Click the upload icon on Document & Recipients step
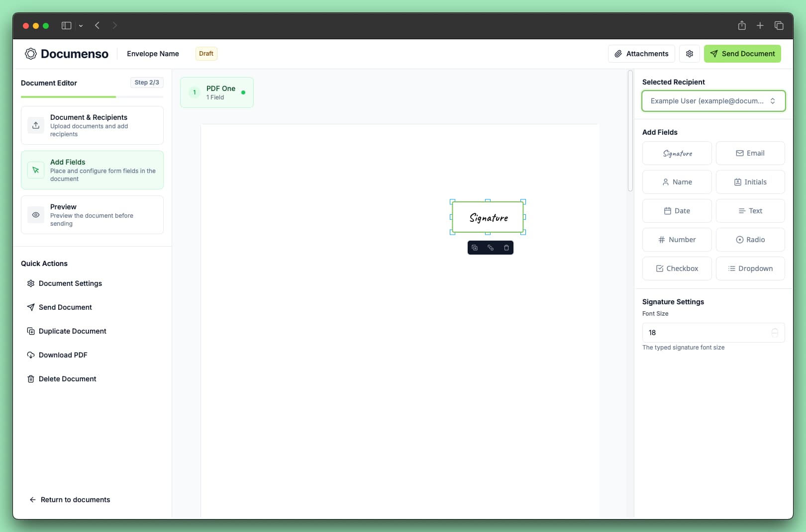The width and height of the screenshot is (806, 532). coord(35,125)
